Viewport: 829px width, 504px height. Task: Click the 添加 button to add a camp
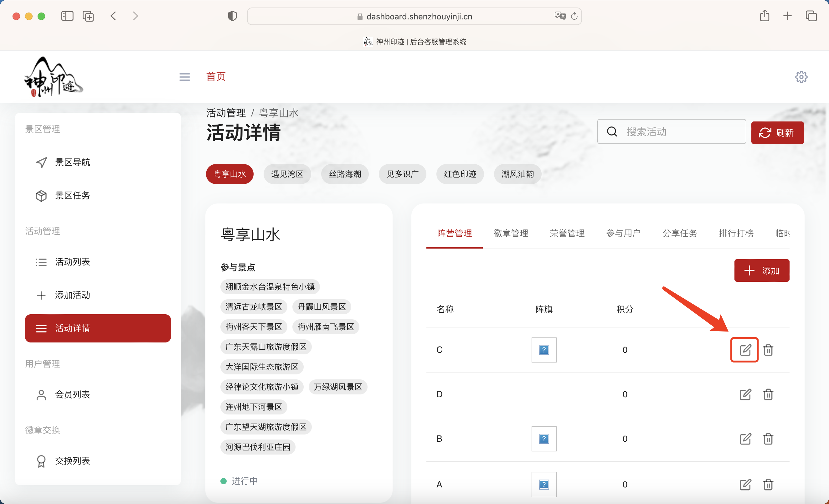762,270
